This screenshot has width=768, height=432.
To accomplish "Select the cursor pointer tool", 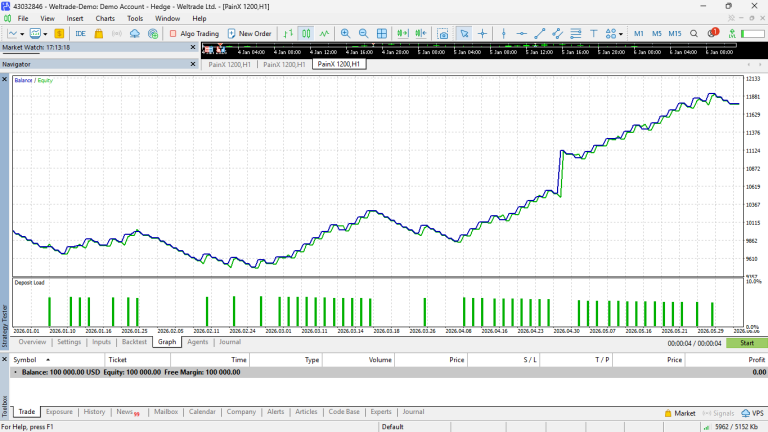I will (464, 34).
